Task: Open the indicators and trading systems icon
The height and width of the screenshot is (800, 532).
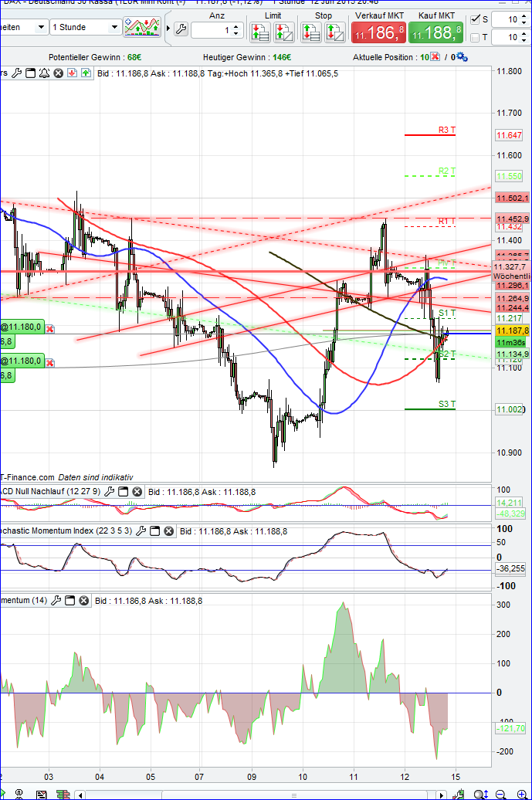Action: click(142, 27)
